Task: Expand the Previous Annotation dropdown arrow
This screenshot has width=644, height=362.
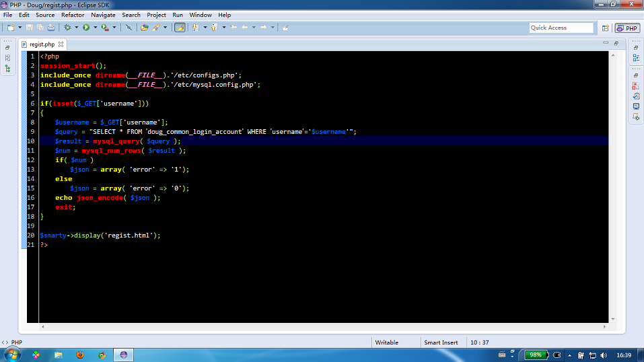Action: (224, 28)
